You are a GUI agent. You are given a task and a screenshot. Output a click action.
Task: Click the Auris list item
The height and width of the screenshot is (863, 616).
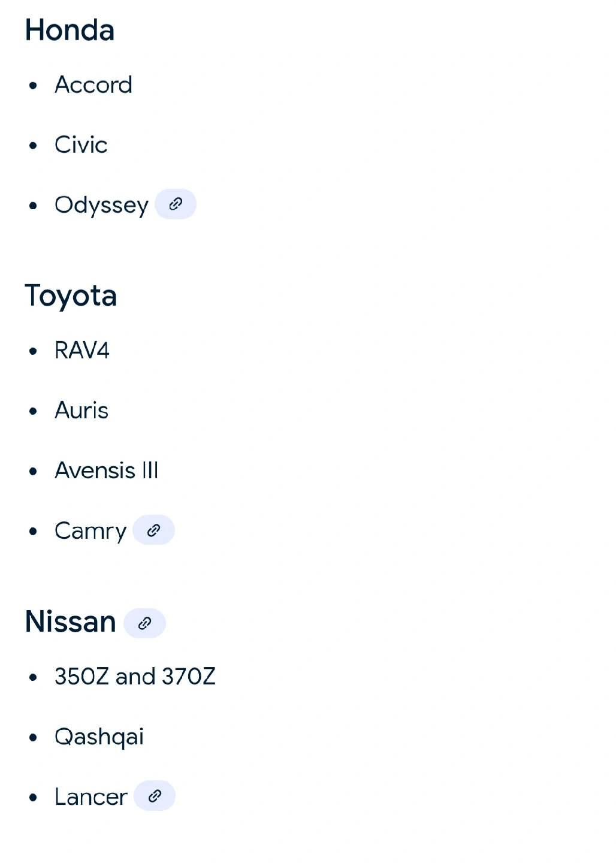[81, 411]
